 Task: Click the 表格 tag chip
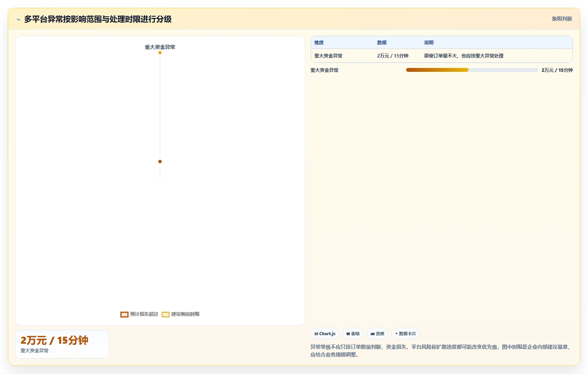click(353, 334)
